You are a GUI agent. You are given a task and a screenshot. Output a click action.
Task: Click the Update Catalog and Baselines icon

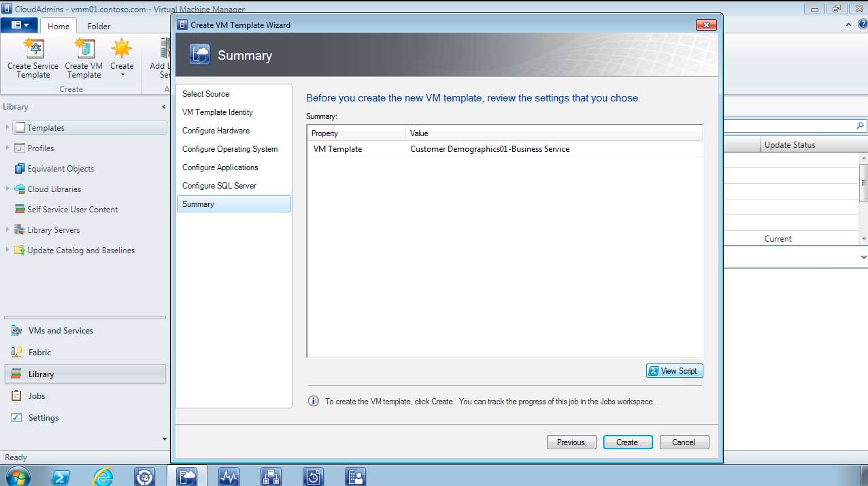pos(20,250)
